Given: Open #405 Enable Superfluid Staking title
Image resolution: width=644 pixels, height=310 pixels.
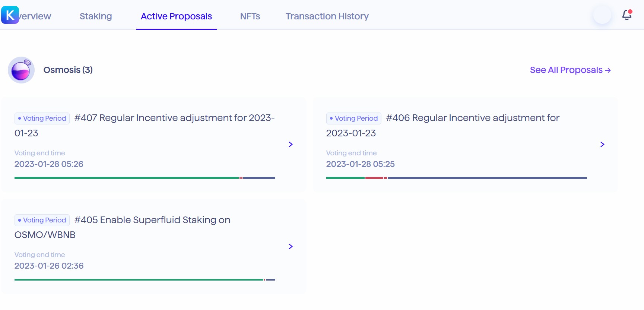Looking at the screenshot, I should point(152,220).
